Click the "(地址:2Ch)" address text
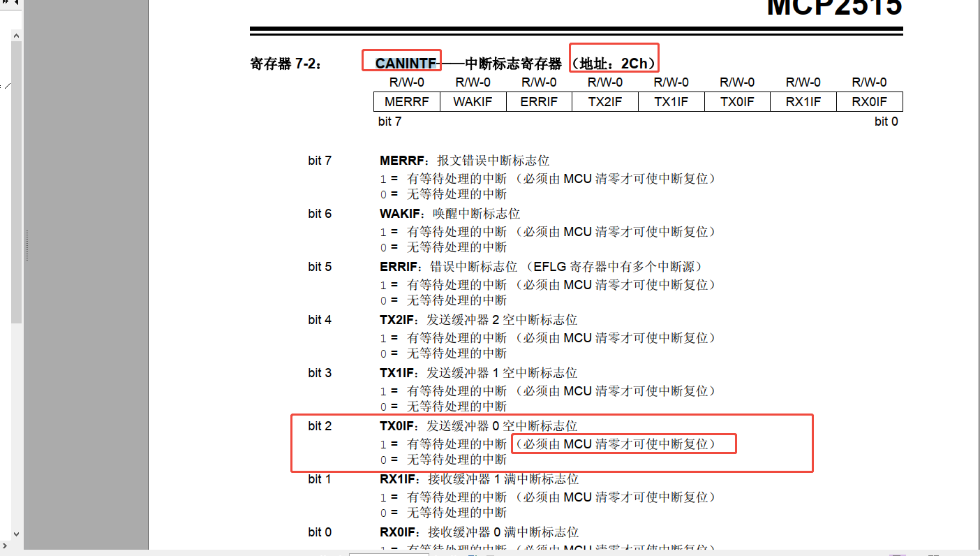 pyautogui.click(x=614, y=64)
